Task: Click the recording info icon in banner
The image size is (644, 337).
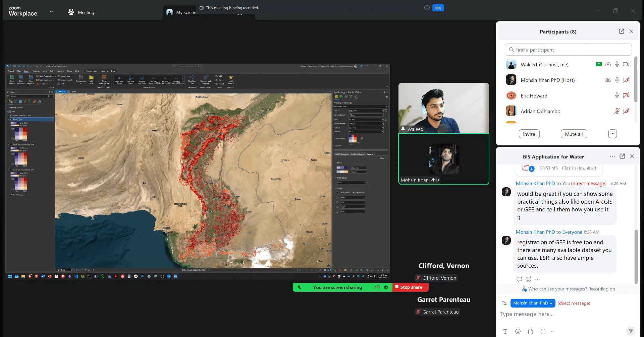Action: [x=427, y=8]
